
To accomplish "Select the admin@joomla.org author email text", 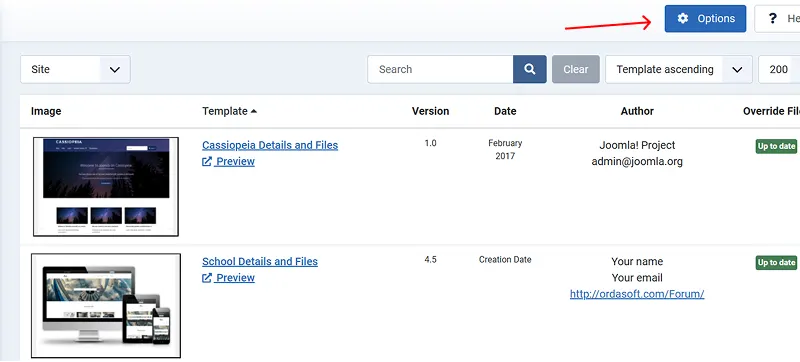I will click(637, 162).
